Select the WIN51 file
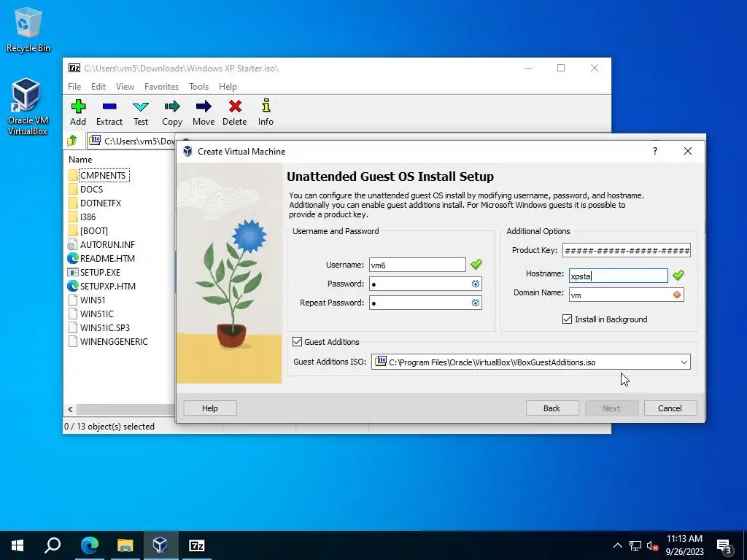This screenshot has height=560, width=747. [93, 300]
